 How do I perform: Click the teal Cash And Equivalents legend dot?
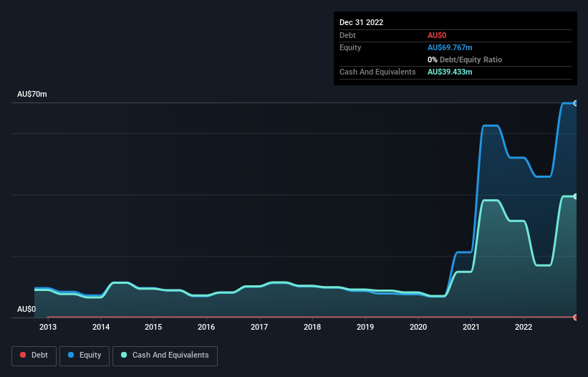point(124,355)
